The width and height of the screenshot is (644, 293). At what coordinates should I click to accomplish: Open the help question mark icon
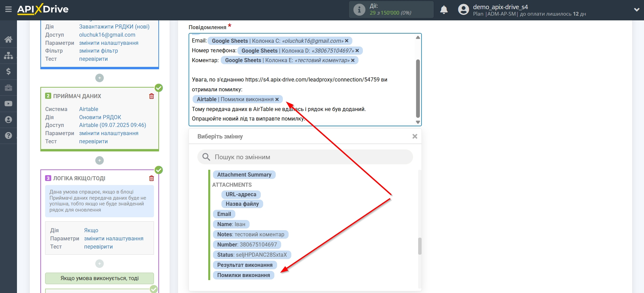pyautogui.click(x=8, y=135)
